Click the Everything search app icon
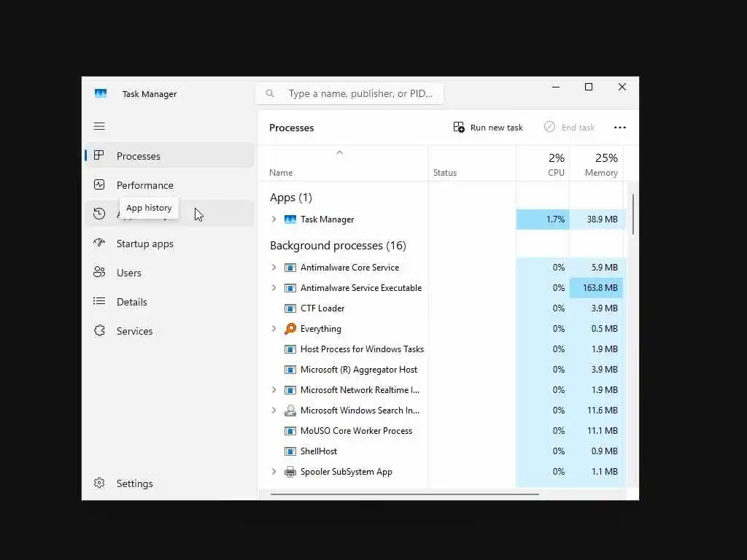 (x=290, y=329)
